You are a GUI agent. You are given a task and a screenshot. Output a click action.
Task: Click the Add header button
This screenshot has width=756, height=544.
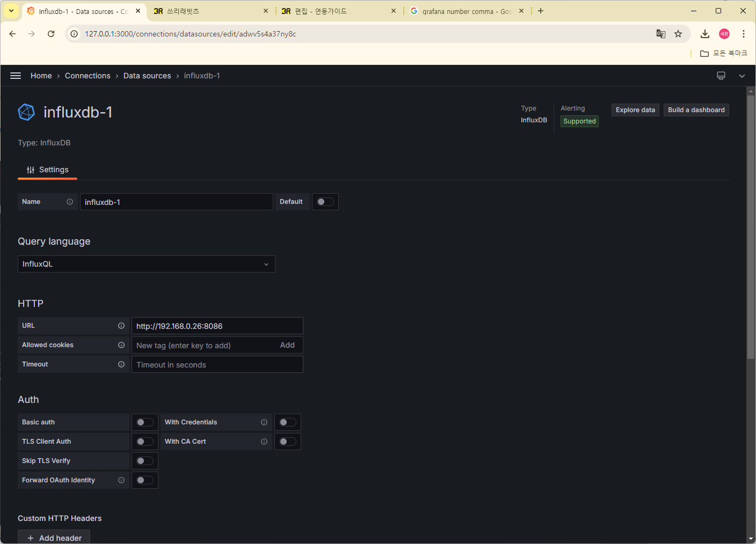[54, 537]
